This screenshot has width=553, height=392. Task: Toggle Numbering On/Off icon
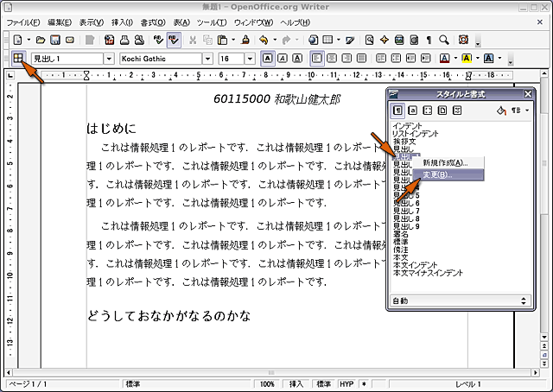381,58
